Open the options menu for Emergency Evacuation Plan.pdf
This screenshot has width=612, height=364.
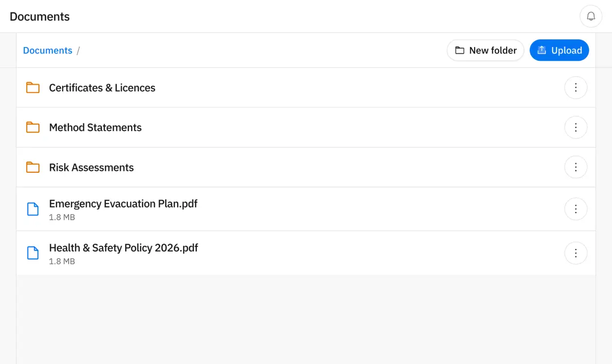[x=576, y=209]
